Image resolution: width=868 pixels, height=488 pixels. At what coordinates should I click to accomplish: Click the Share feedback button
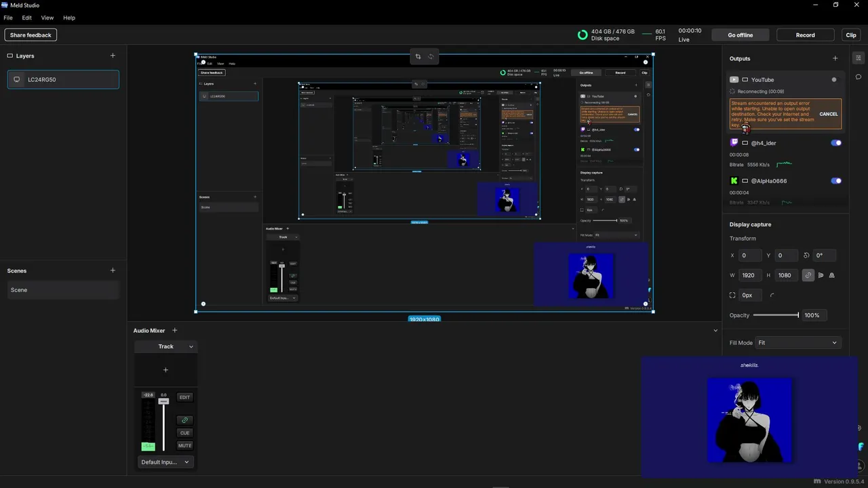pyautogui.click(x=31, y=35)
